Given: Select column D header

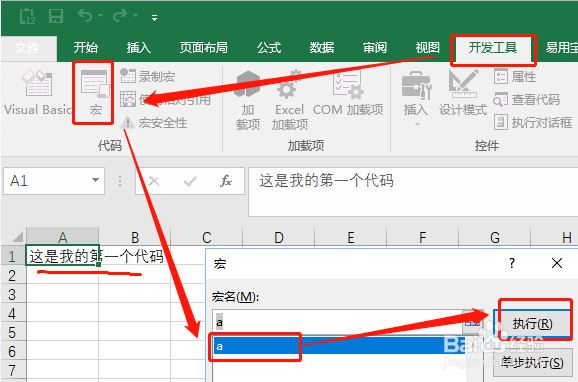Looking at the screenshot, I should [x=279, y=237].
